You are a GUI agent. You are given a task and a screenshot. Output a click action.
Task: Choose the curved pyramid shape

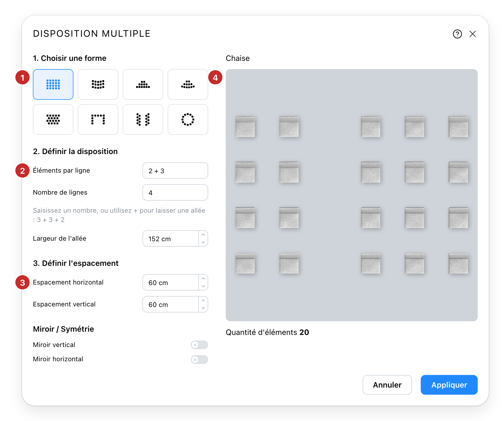188,84
